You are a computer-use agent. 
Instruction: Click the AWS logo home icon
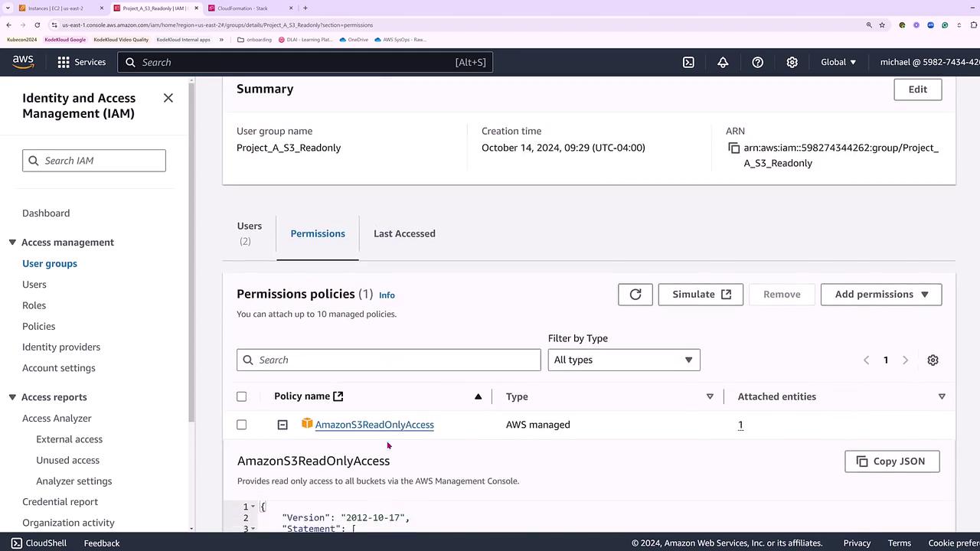[23, 62]
